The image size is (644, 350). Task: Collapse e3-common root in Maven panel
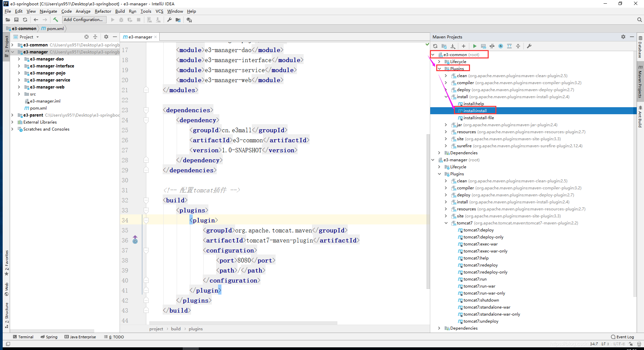433,55
